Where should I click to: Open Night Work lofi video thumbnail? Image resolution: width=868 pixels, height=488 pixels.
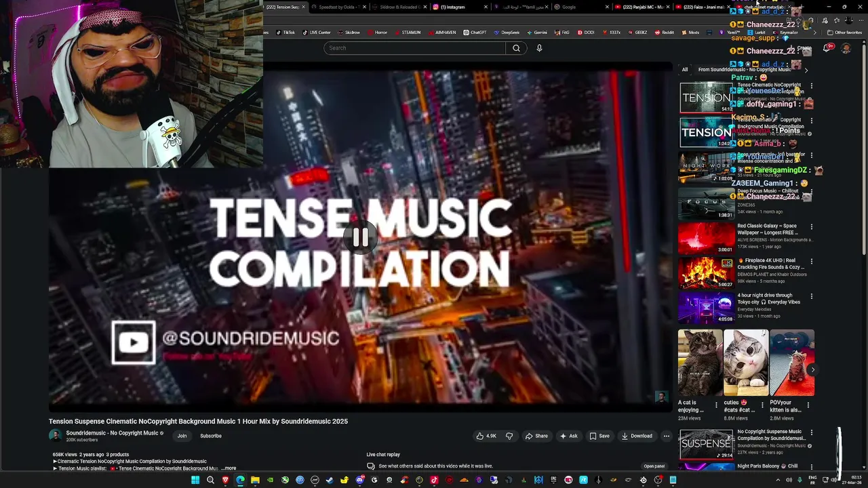[x=706, y=167]
